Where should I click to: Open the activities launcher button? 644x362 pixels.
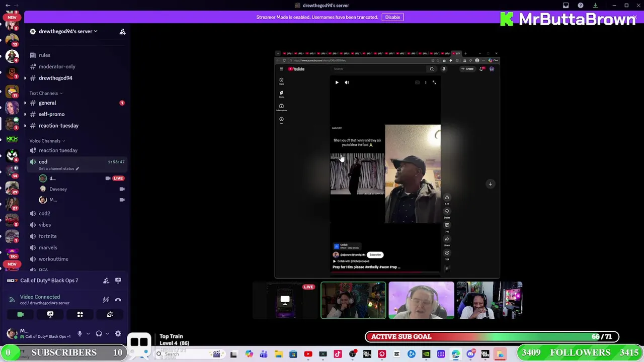click(80, 314)
